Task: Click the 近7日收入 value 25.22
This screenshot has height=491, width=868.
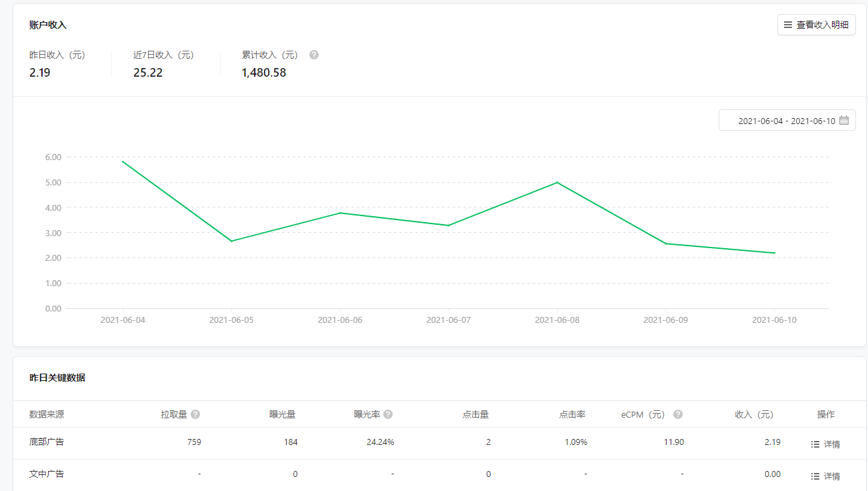Action: click(148, 73)
